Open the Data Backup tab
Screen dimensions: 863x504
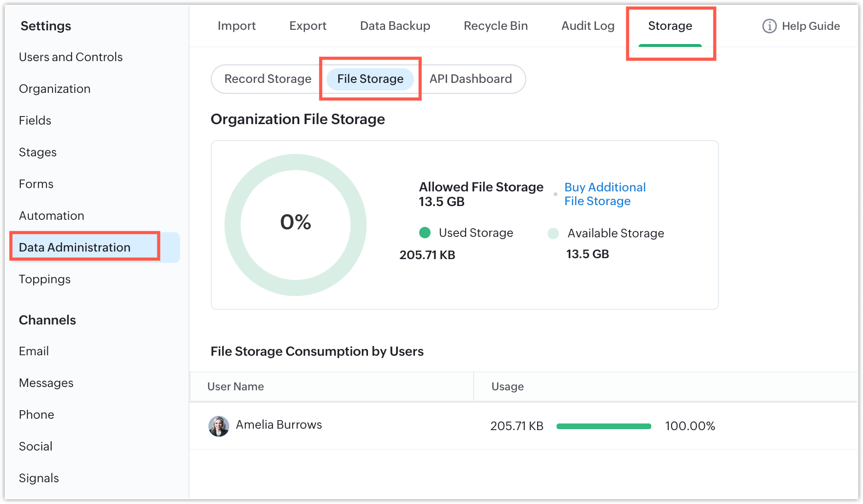[x=395, y=26]
